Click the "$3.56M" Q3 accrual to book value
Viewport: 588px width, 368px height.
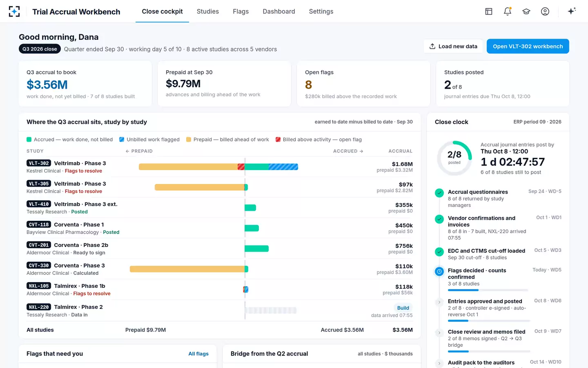[47, 85]
